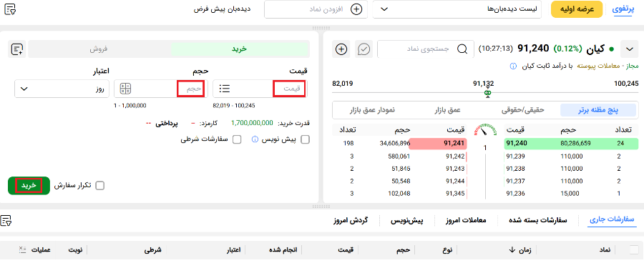Click buying power value 1,700,000,000
The height and width of the screenshot is (268, 644).
252,123
